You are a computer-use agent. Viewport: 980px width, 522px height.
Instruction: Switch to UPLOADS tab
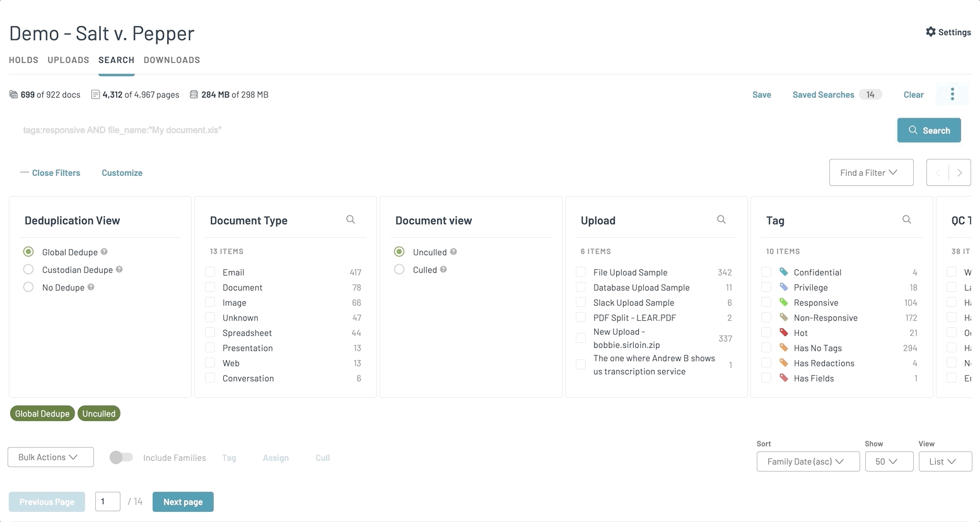pyautogui.click(x=68, y=60)
